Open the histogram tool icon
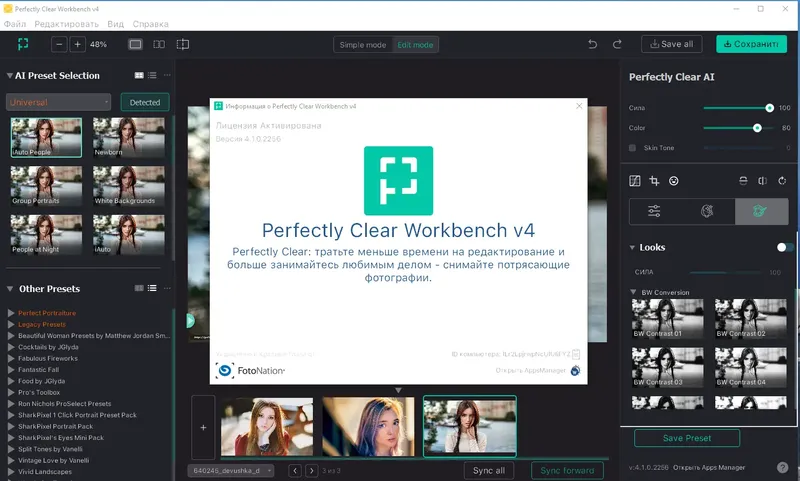The image size is (800, 481). coord(635,181)
